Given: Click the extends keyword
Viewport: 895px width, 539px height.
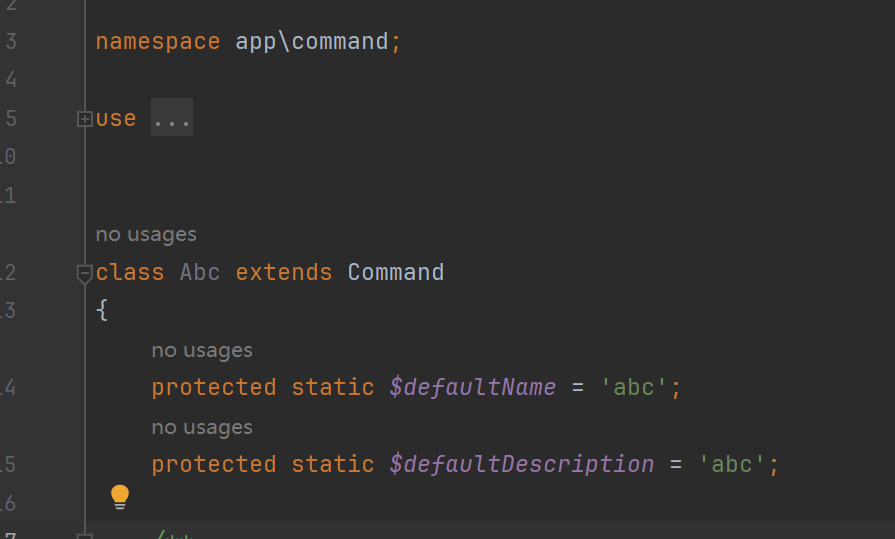Looking at the screenshot, I should (284, 272).
